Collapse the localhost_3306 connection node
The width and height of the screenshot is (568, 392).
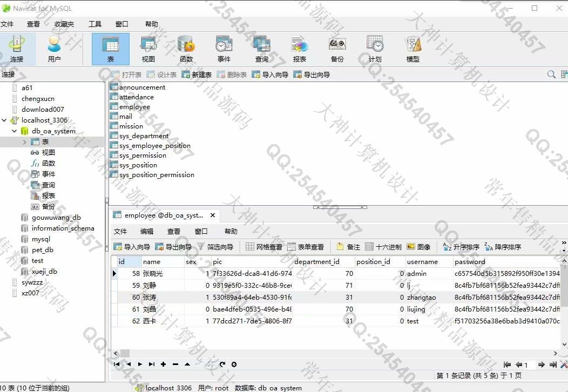pyautogui.click(x=4, y=120)
